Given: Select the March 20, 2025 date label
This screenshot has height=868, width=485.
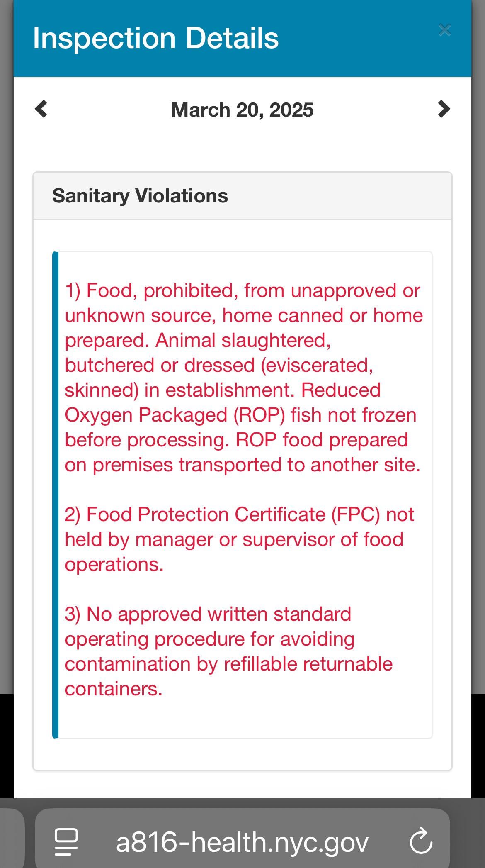Looking at the screenshot, I should (x=242, y=110).
